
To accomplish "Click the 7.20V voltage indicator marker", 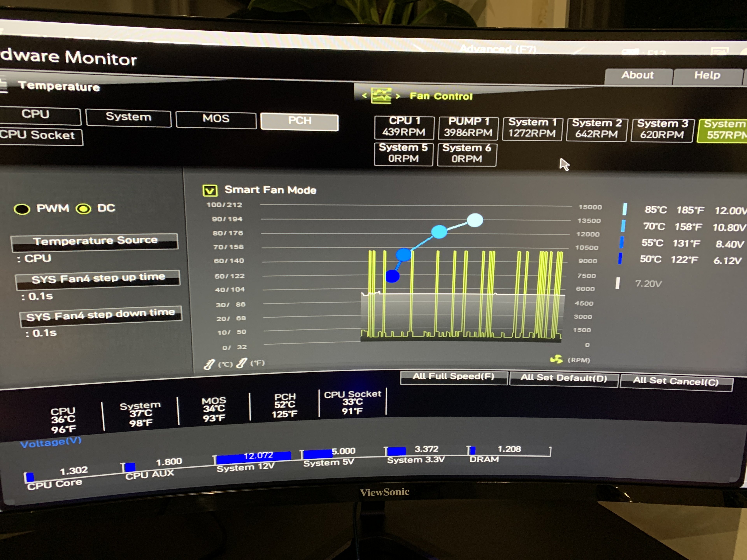I will point(618,283).
